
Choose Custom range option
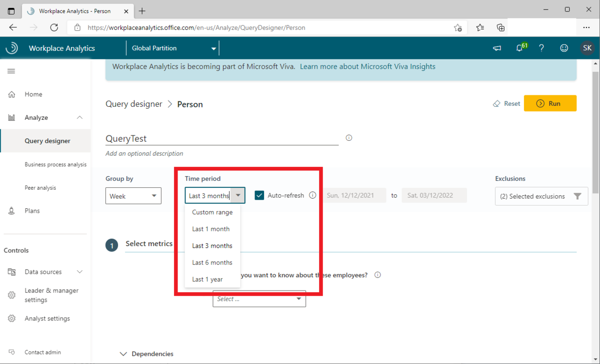click(x=212, y=212)
